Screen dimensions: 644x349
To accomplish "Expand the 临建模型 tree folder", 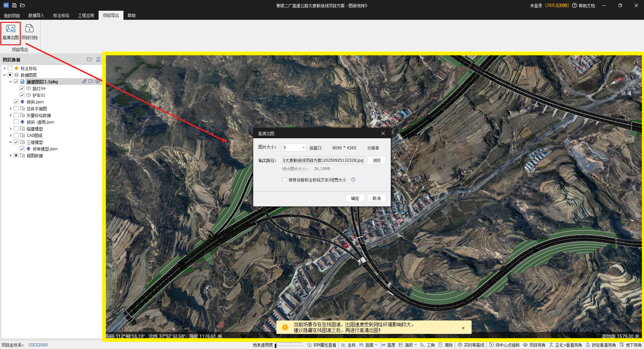I will coord(10,129).
